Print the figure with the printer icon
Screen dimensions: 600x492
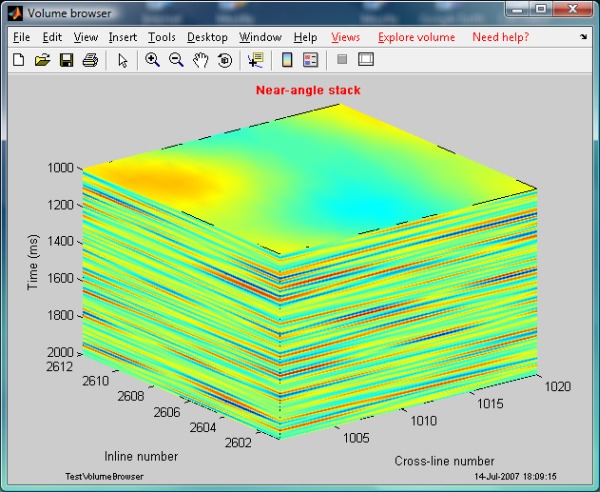(90, 60)
